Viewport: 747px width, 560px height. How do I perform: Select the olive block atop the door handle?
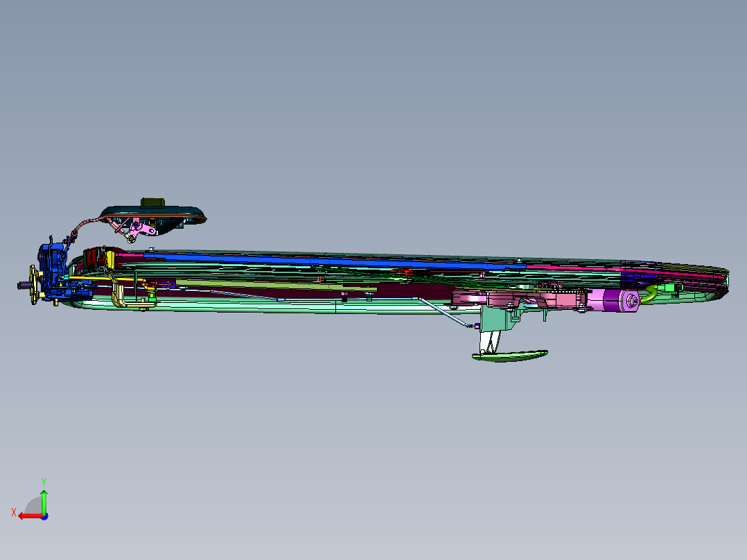coord(152,202)
